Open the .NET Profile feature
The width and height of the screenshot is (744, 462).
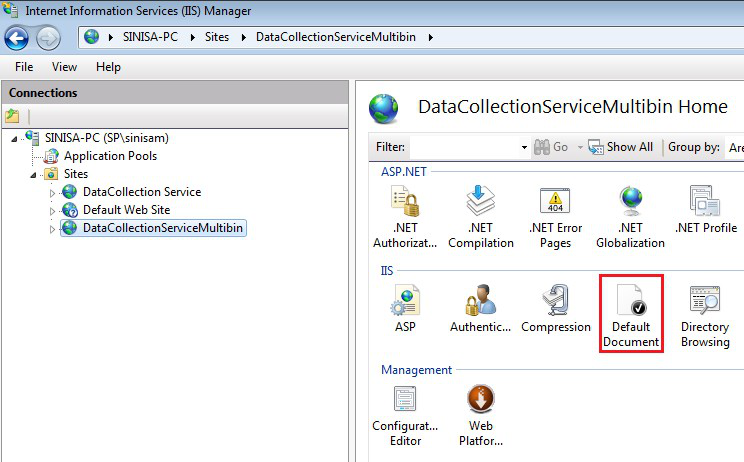tap(706, 210)
